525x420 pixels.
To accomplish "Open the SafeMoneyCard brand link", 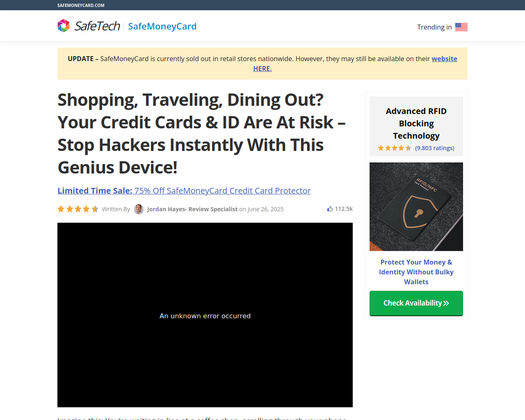I will click(162, 26).
